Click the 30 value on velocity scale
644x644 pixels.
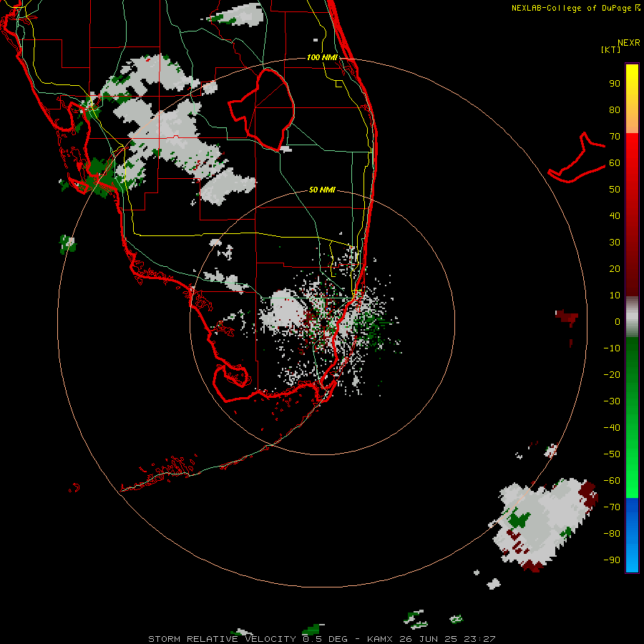tap(615, 243)
